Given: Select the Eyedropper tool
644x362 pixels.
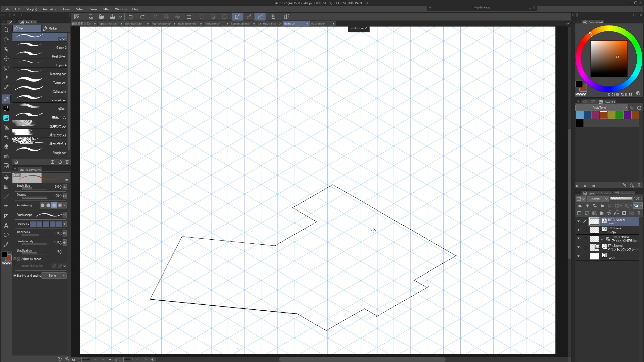Looking at the screenshot, I should (6, 87).
